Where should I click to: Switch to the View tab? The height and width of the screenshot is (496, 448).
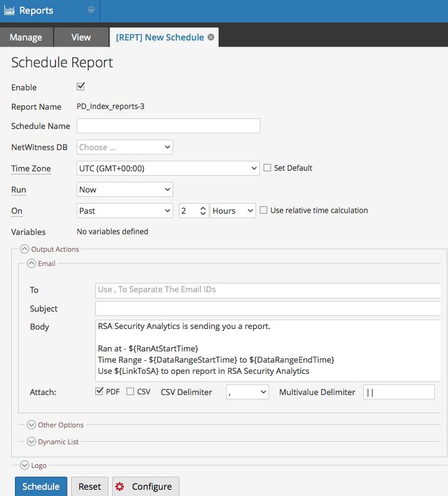tap(81, 37)
